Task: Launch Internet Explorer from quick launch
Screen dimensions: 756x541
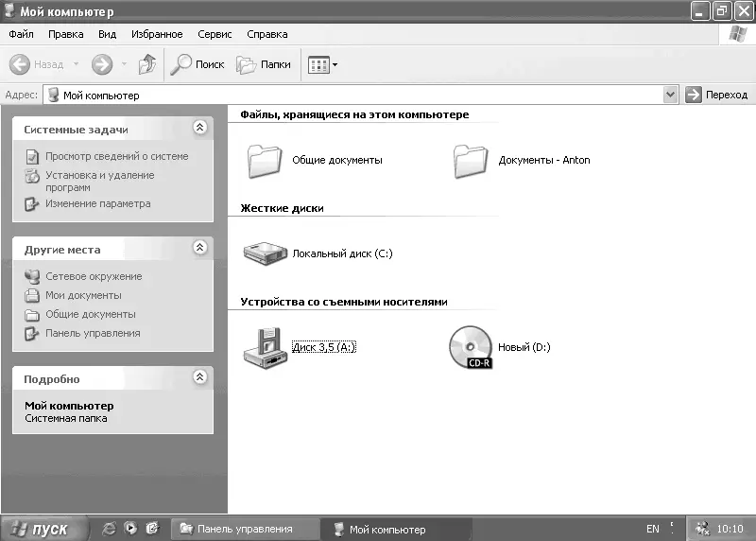Action: (x=109, y=529)
